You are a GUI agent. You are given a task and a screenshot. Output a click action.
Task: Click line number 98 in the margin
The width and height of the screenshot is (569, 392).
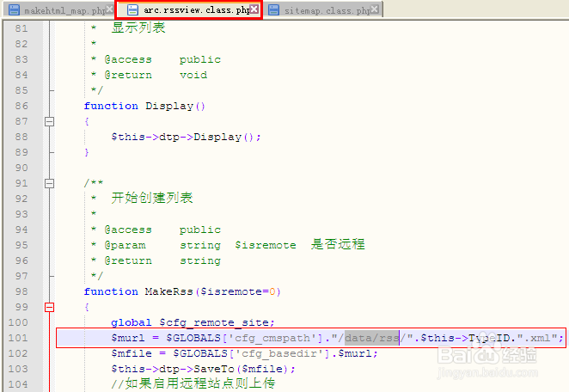tap(21, 291)
